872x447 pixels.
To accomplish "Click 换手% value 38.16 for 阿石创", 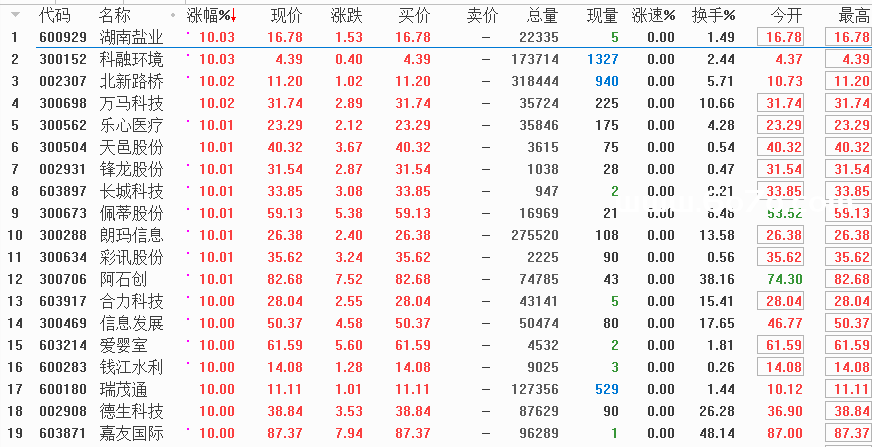I will (717, 279).
